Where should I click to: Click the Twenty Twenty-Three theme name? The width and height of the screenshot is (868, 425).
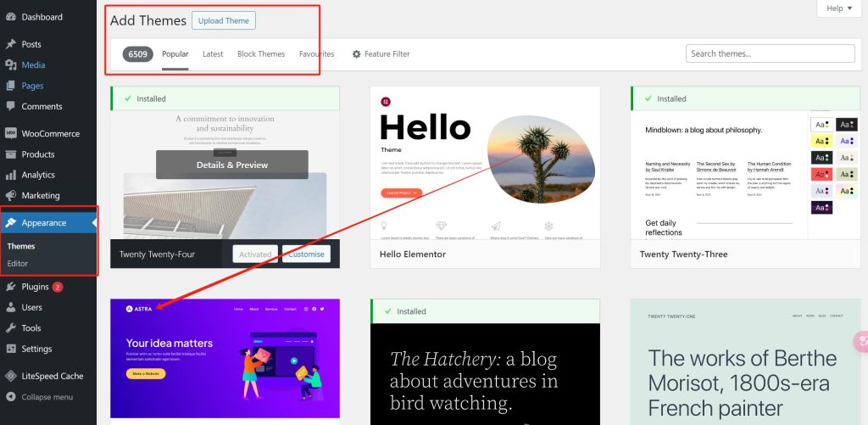684,254
